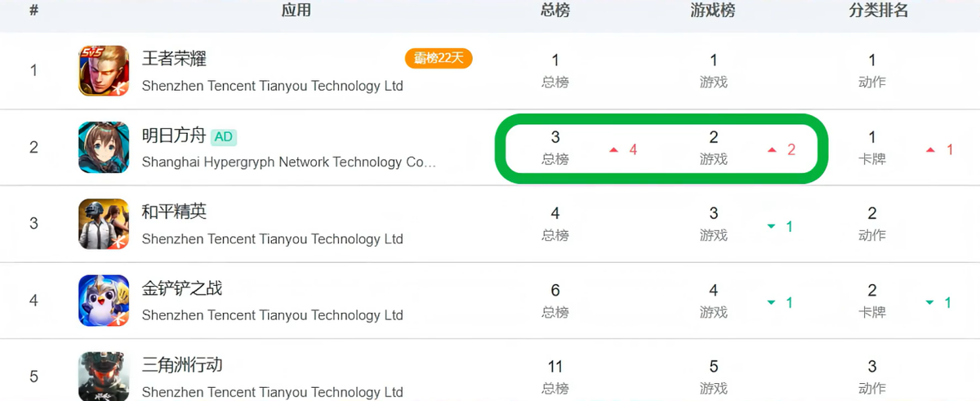Open the 和平精英 app icon

tap(104, 224)
